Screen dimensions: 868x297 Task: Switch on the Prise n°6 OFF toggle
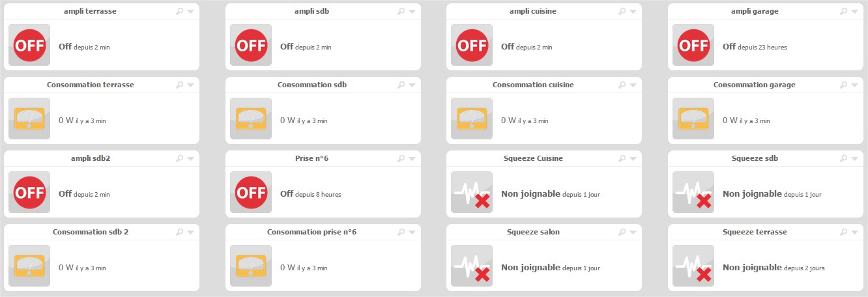251,192
